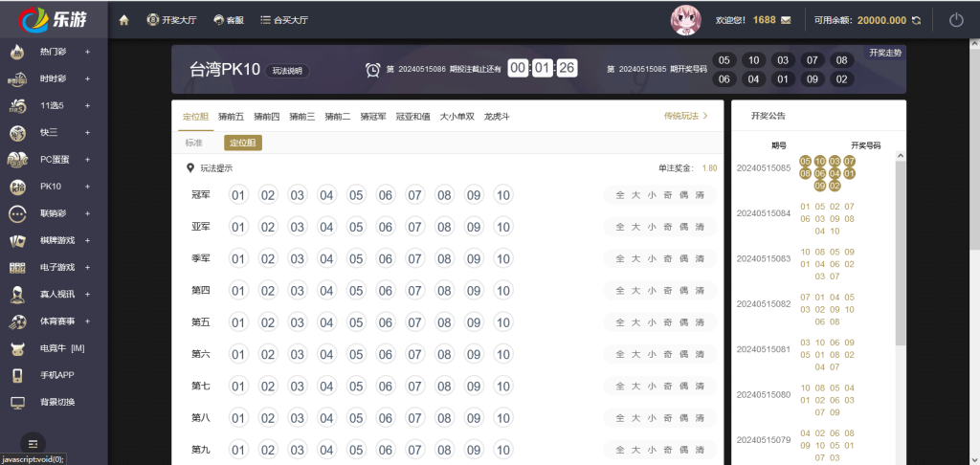
Task: Click 大 in 亚军 row
Action: coord(635,227)
